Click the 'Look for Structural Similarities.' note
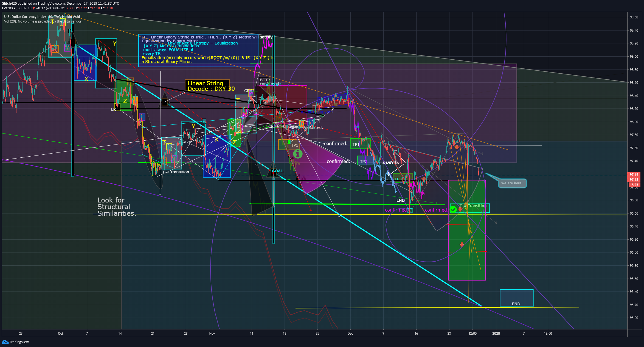 (x=117, y=207)
